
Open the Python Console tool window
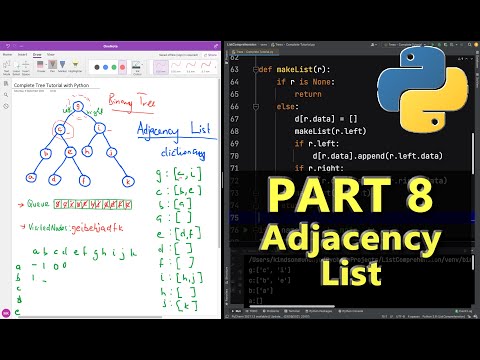pos(351,311)
